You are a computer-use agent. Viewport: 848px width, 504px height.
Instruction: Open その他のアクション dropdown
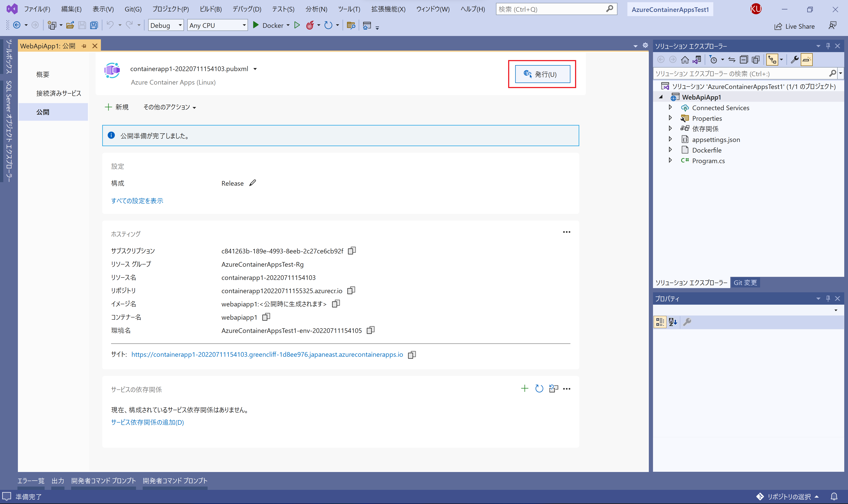170,107
